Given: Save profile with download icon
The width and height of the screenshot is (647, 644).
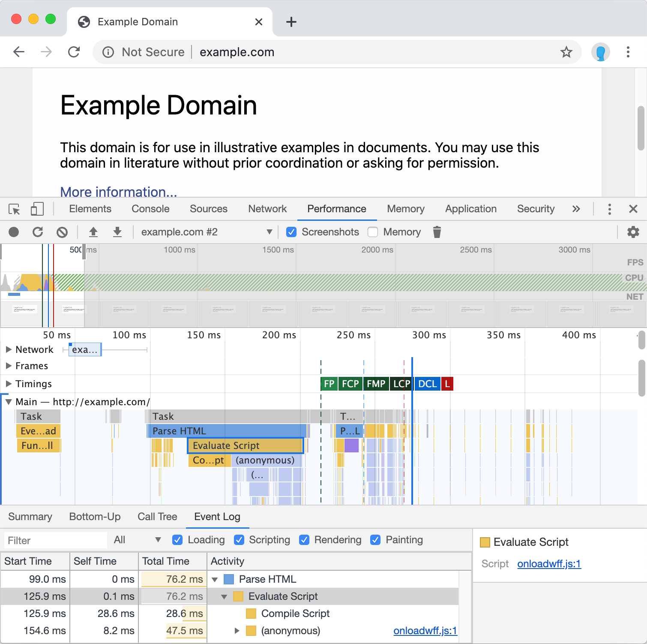Looking at the screenshot, I should [x=117, y=232].
